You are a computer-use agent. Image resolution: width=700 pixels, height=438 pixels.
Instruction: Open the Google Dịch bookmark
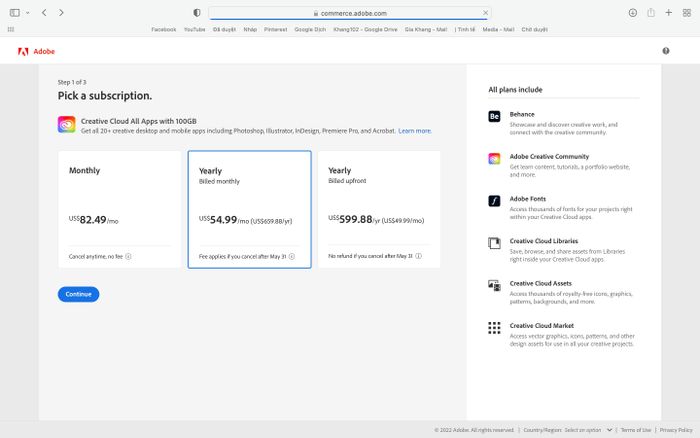click(x=310, y=29)
